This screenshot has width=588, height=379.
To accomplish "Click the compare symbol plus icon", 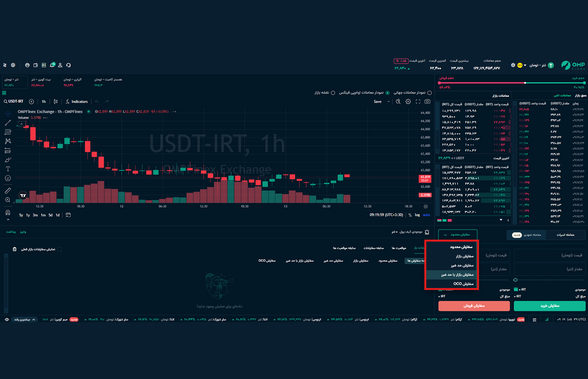I will pos(31,102).
